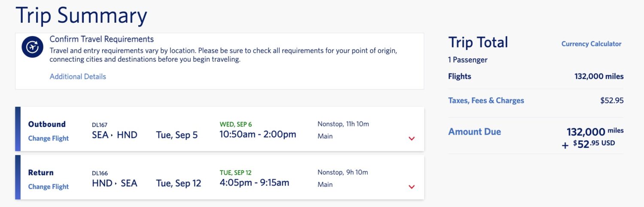Click the Trip Total heading

point(478,42)
